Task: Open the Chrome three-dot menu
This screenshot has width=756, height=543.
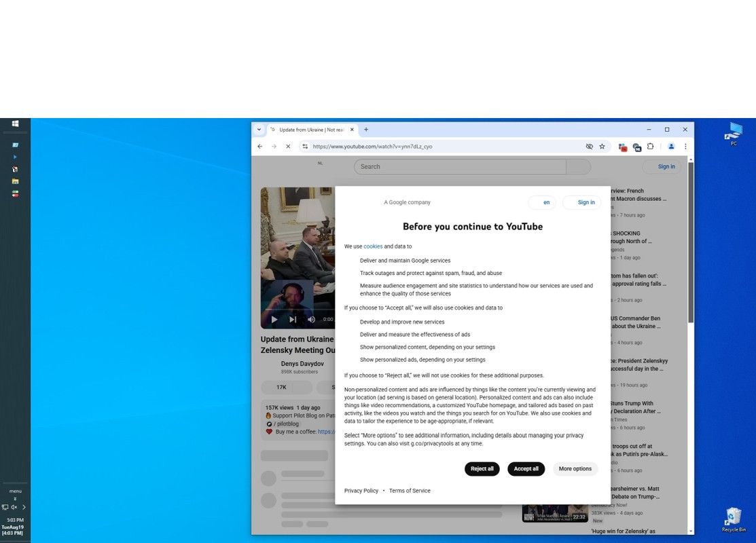Action: (x=685, y=147)
